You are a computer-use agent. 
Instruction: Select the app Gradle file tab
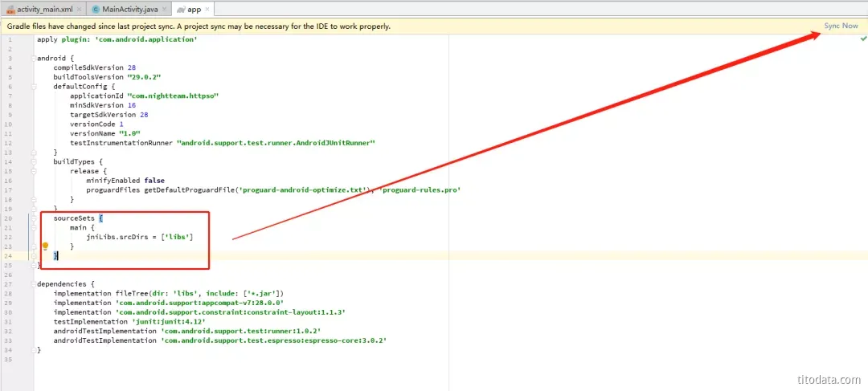click(194, 10)
